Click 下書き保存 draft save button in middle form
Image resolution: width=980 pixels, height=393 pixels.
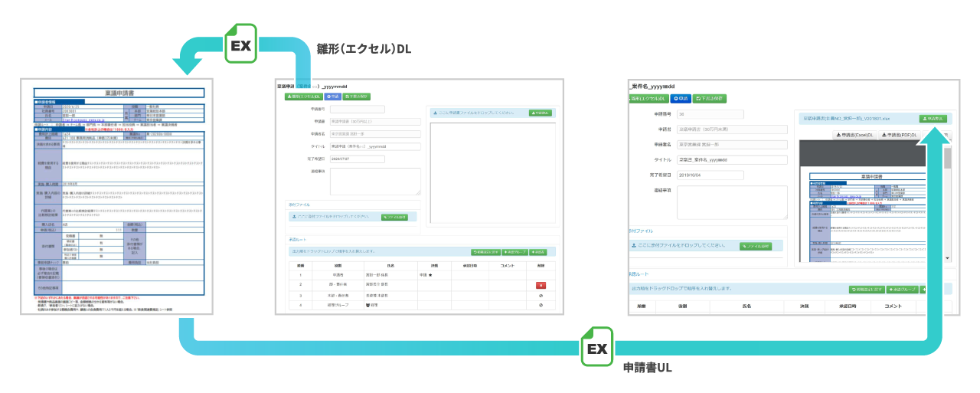tap(358, 97)
